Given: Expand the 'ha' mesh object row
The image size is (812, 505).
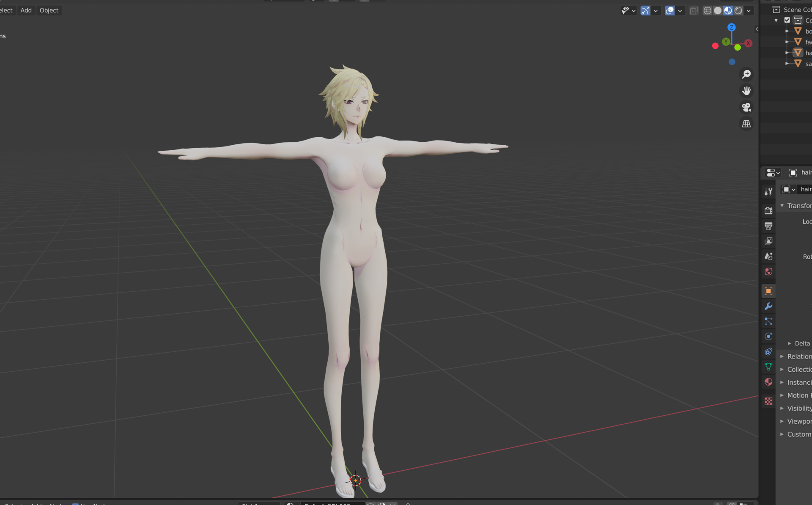Looking at the screenshot, I should pyautogui.click(x=787, y=53).
